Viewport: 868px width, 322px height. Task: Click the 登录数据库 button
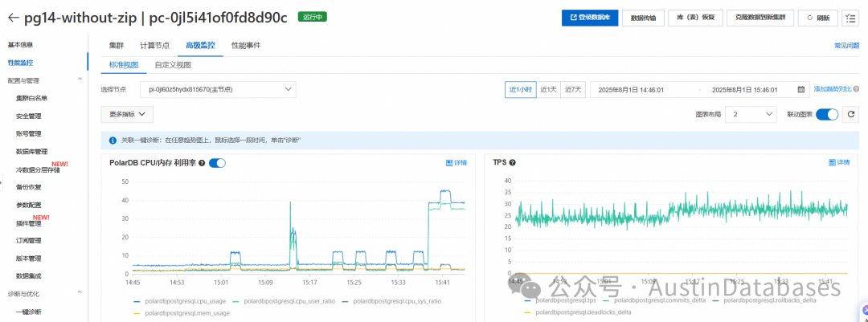[x=590, y=18]
